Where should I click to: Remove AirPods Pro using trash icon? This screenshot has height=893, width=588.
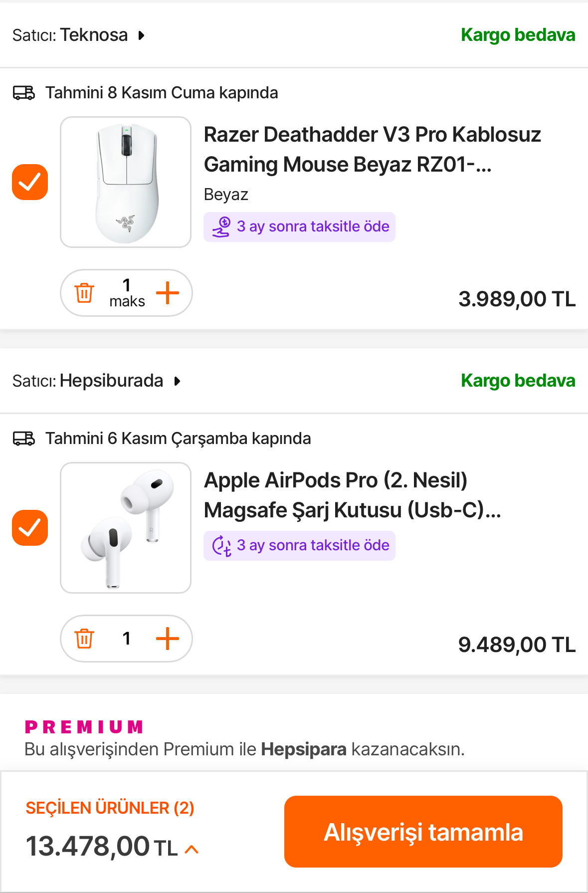pos(84,639)
